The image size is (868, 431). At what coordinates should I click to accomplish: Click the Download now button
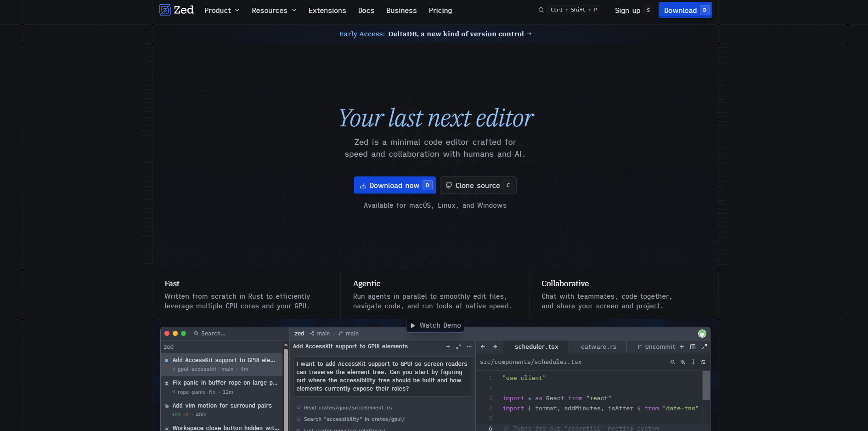pyautogui.click(x=395, y=186)
